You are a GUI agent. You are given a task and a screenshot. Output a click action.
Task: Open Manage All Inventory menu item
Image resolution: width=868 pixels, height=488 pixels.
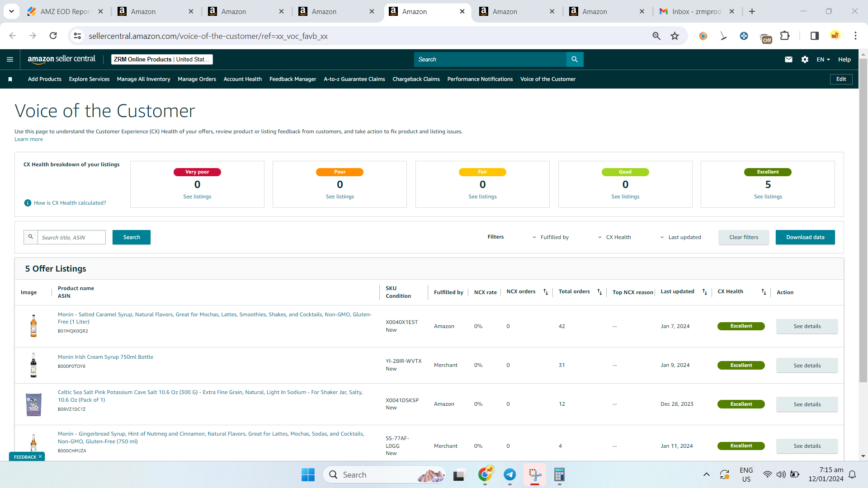(144, 79)
